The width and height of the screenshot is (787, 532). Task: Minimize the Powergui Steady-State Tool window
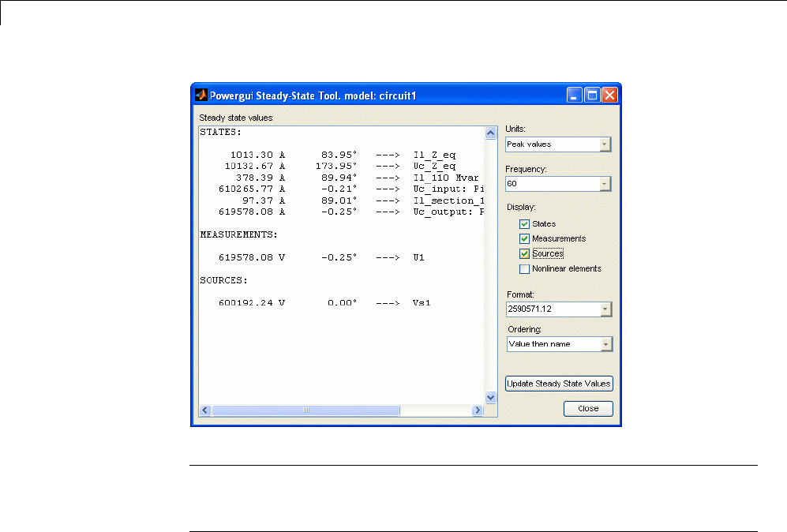pos(574,95)
